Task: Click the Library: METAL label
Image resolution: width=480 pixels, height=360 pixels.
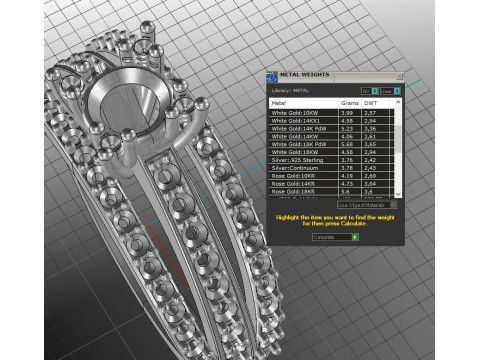Action: (x=290, y=91)
